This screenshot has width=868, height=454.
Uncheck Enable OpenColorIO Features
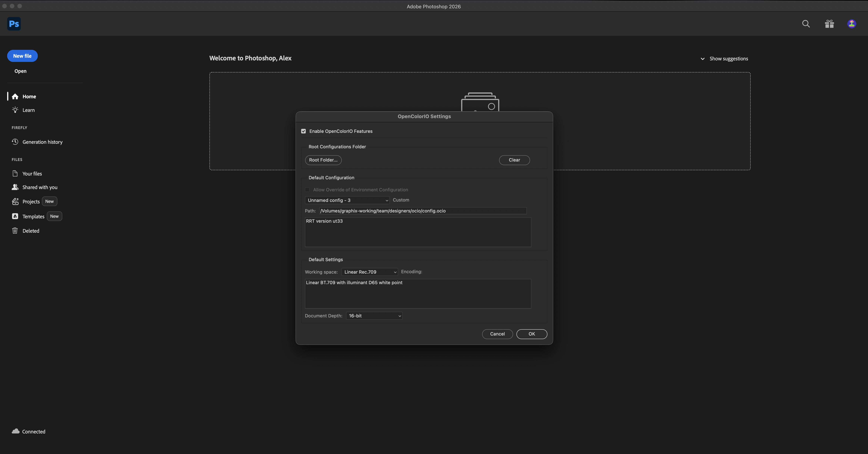(x=303, y=131)
